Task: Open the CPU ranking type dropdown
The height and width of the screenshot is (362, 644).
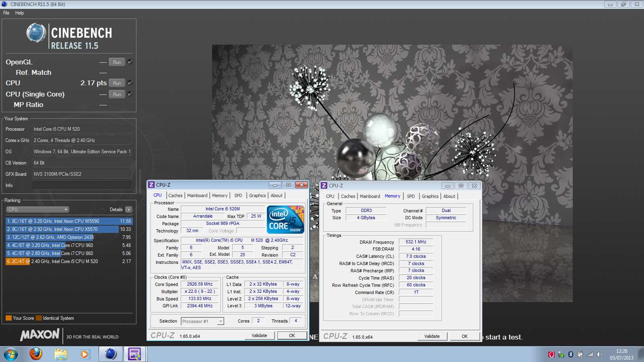Action: point(38,210)
